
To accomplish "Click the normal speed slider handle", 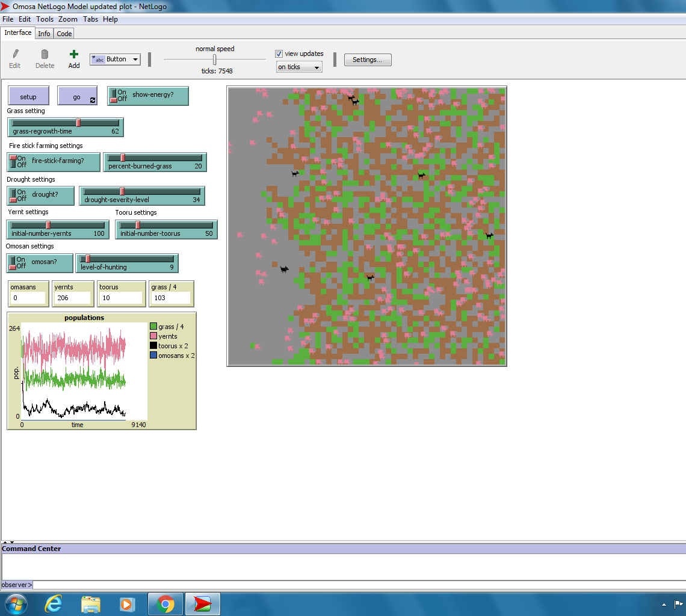I will click(x=214, y=60).
